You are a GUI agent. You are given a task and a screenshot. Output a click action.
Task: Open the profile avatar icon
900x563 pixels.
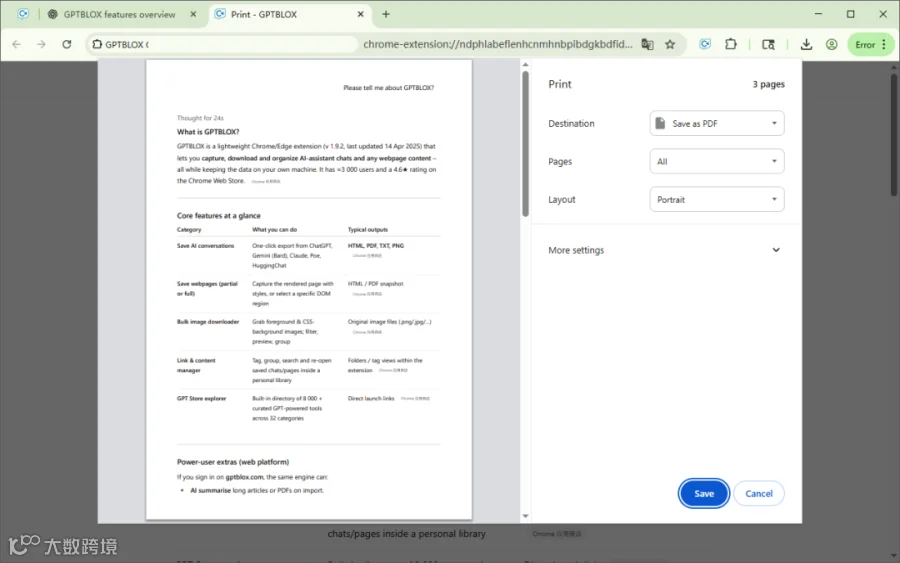point(831,44)
